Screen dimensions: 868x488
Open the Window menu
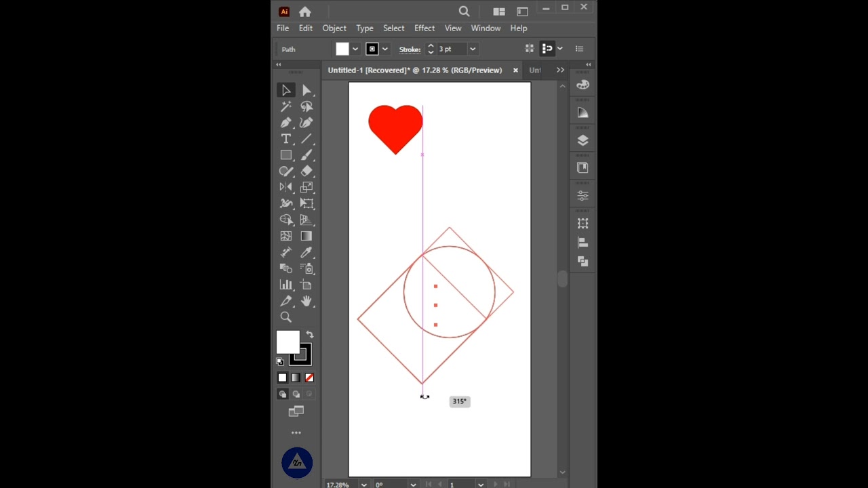[x=486, y=28]
